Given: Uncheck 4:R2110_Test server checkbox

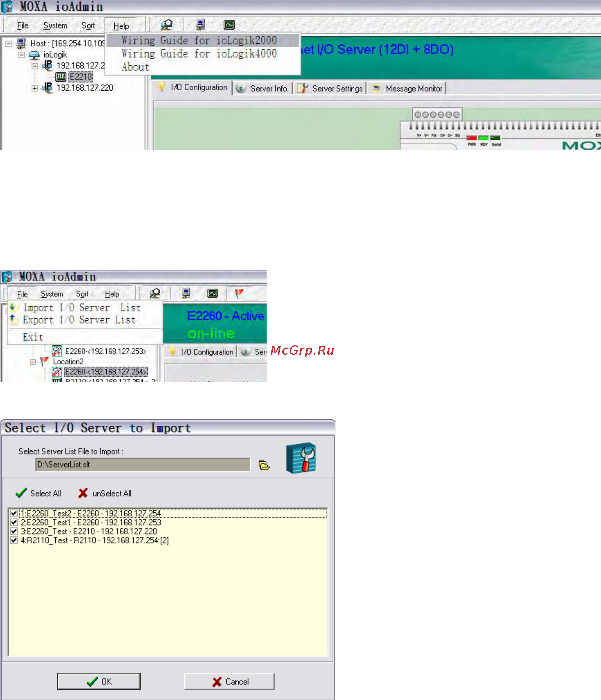Looking at the screenshot, I should 14,540.
